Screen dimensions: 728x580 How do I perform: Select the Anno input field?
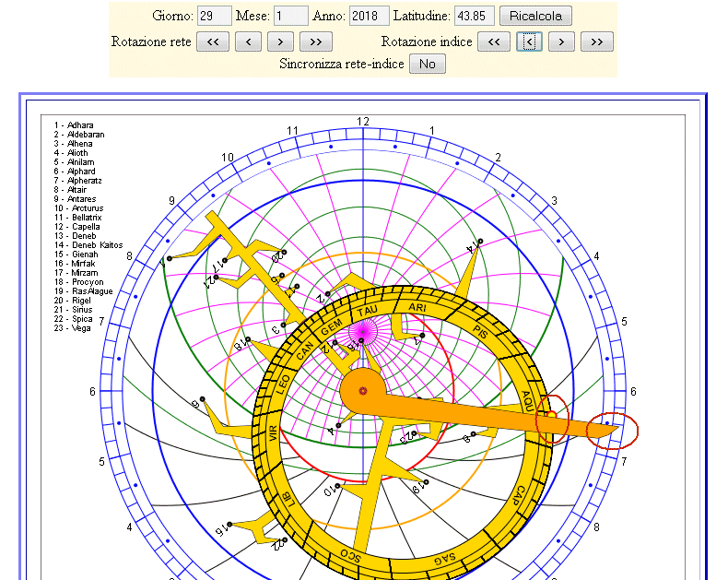click(x=369, y=16)
